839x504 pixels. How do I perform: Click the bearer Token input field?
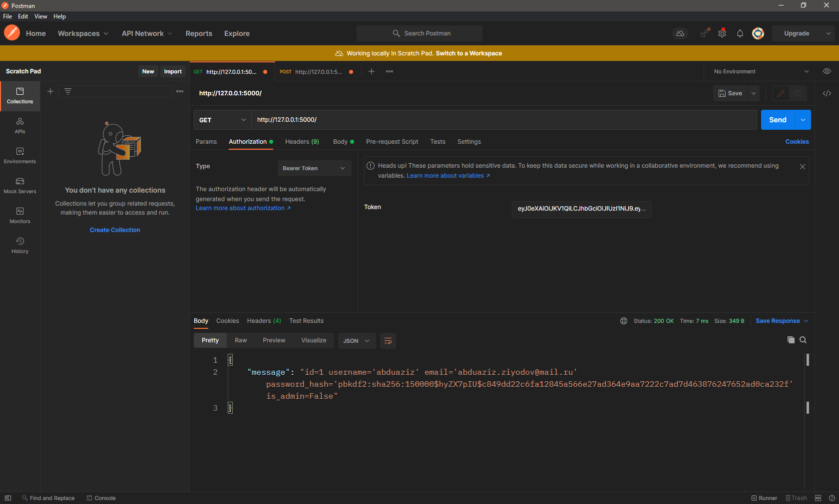(581, 209)
